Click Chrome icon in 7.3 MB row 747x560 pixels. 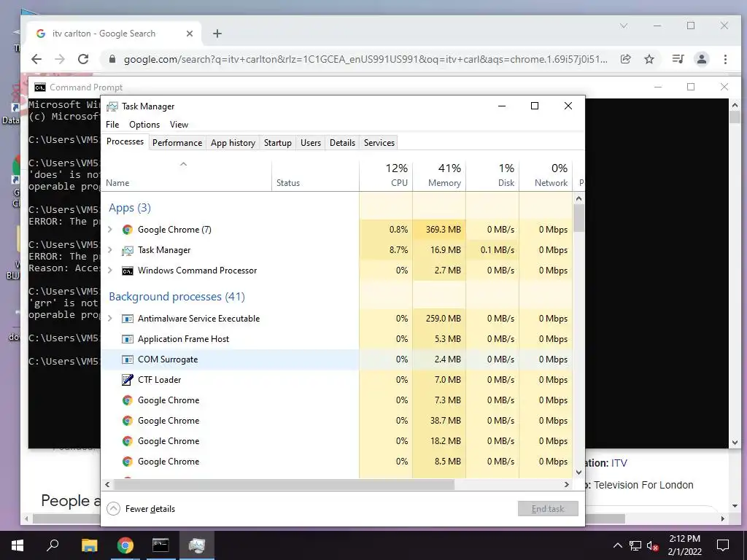127,400
